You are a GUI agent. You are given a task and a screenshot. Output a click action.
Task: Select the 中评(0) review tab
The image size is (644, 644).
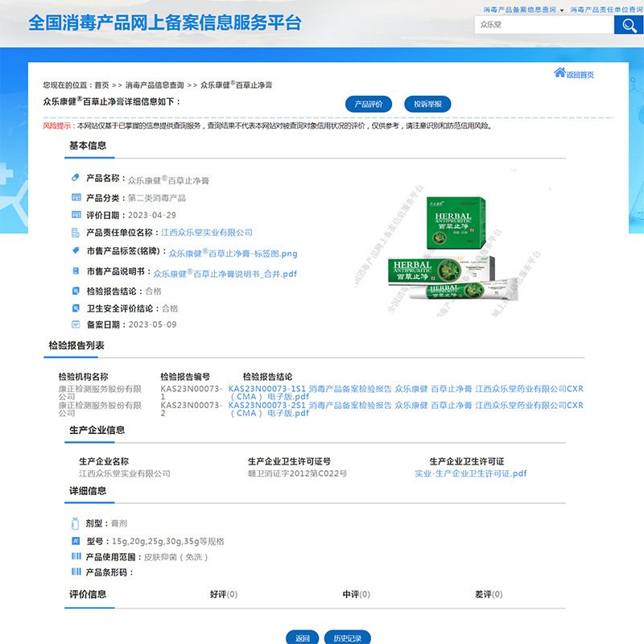(356, 594)
